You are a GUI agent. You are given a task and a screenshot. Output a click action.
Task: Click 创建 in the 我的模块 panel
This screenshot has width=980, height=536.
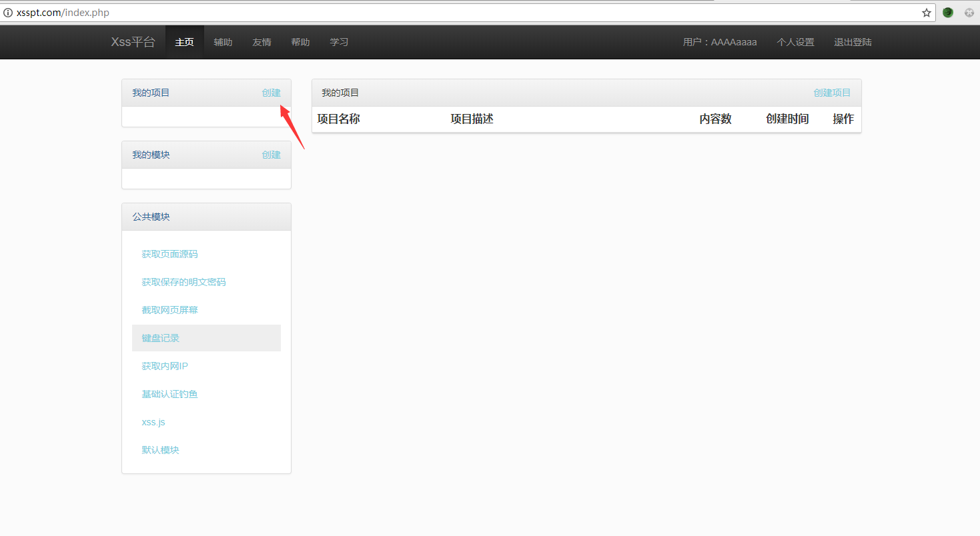(x=271, y=155)
